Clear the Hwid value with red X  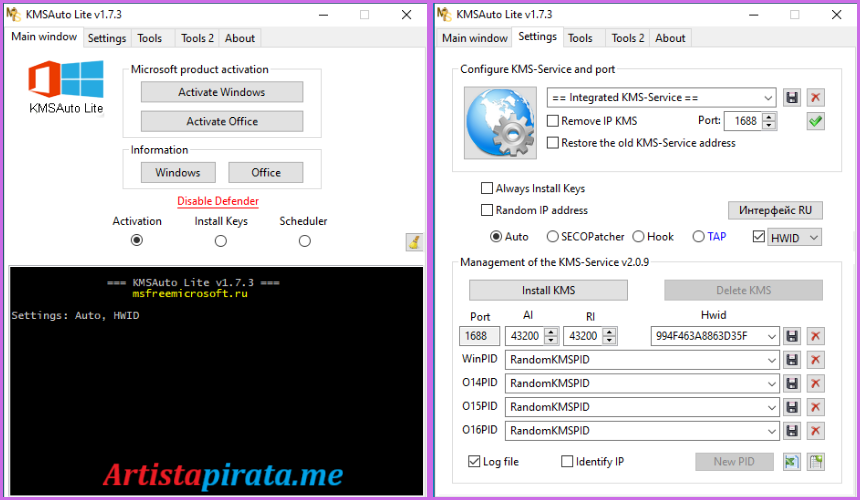[816, 336]
